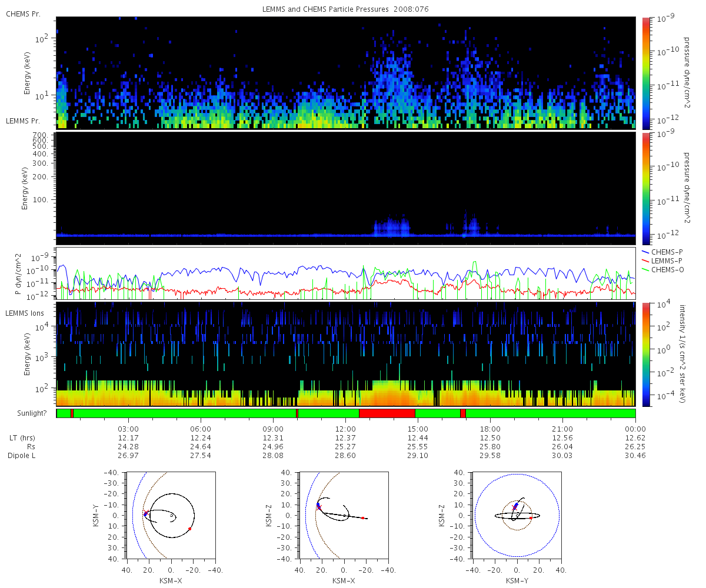
Task: Click the CHEMS Pr. panel label
Action: 23,14
